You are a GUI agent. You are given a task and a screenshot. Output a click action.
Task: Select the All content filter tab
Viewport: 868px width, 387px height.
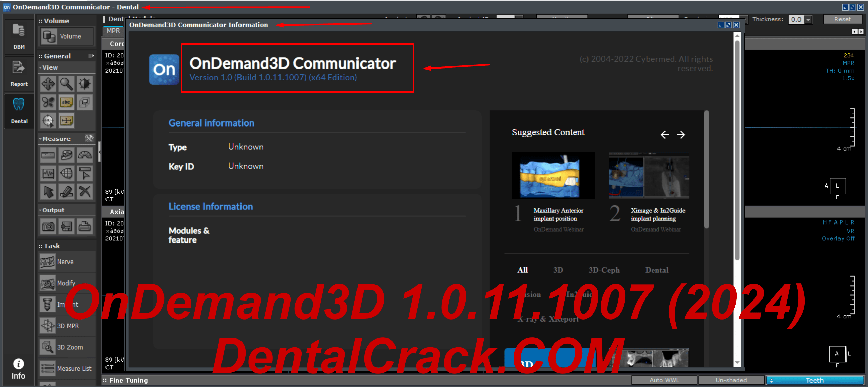[x=522, y=270]
